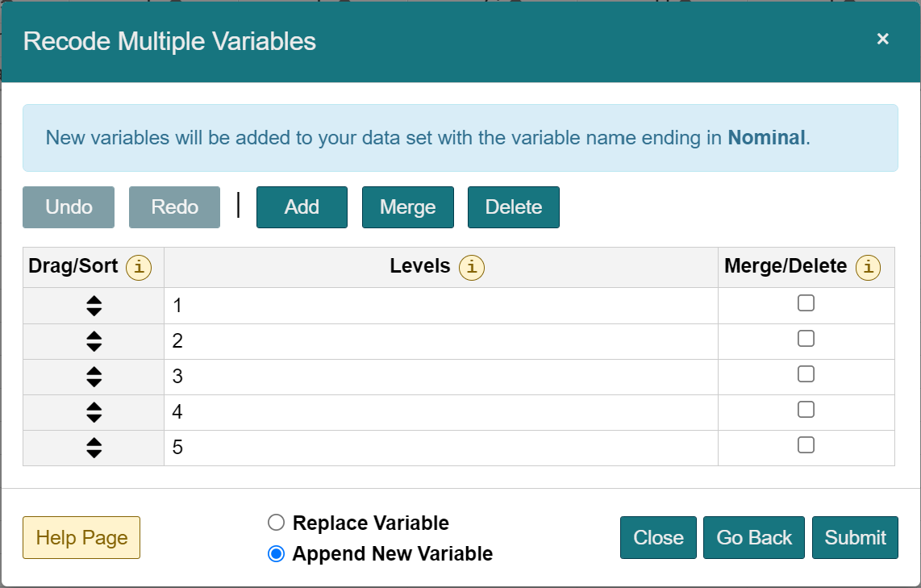Open the Drag/Sort column info icon
The image size is (921, 588).
point(138,266)
